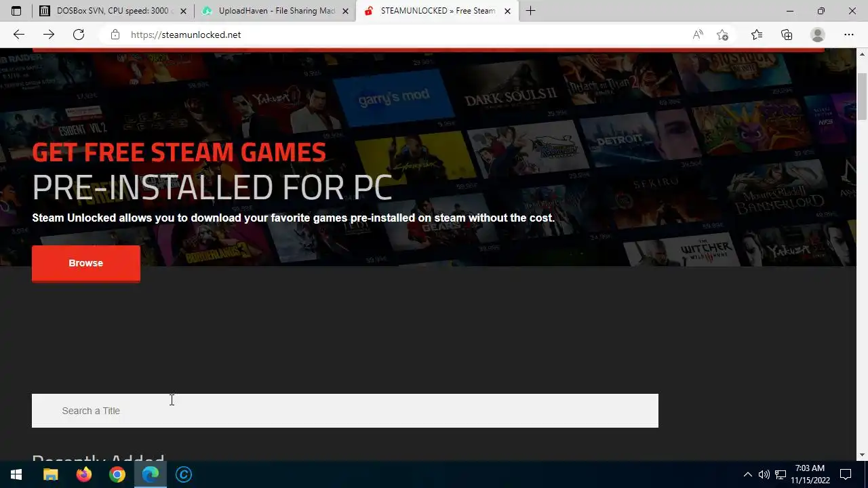Image resolution: width=868 pixels, height=488 pixels.
Task: Click the network tray icon
Action: click(781, 474)
